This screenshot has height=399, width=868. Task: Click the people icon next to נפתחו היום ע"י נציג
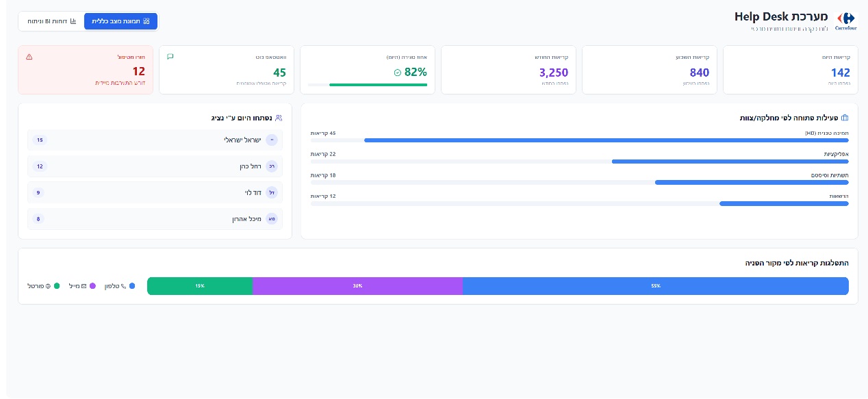tap(278, 118)
